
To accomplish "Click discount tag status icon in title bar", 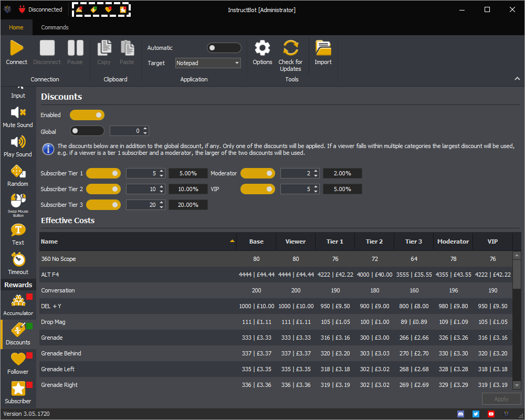I will pyautogui.click(x=94, y=9).
